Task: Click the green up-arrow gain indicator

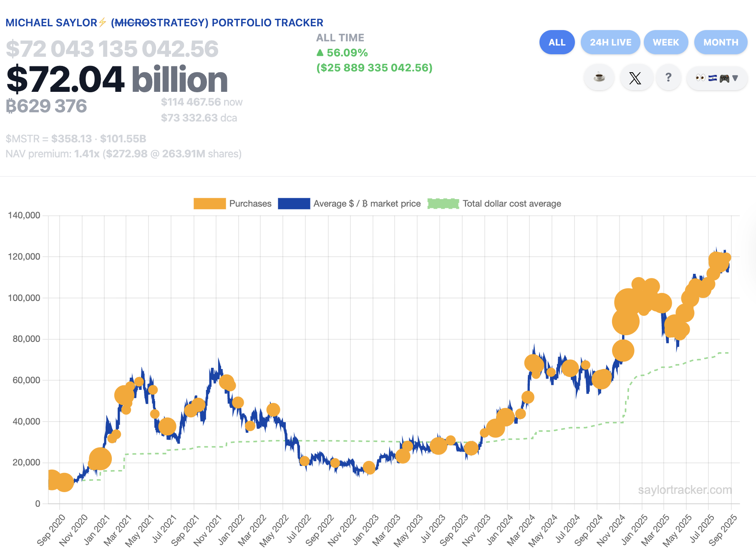Action: (x=320, y=53)
